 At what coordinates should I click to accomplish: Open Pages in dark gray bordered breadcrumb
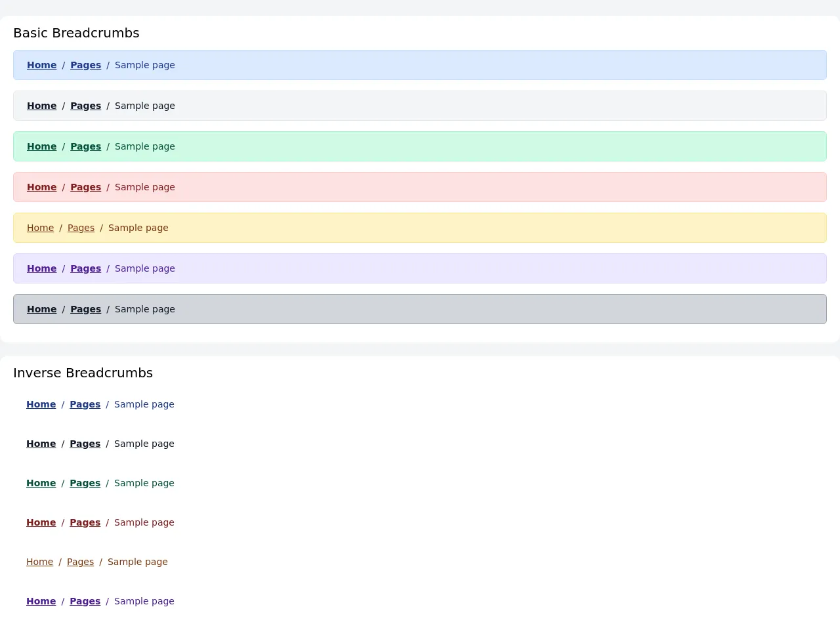(x=85, y=309)
